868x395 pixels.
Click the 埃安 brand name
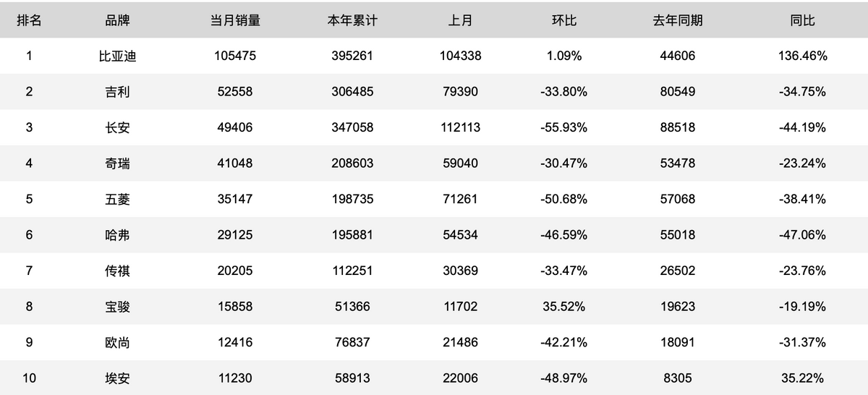click(117, 378)
